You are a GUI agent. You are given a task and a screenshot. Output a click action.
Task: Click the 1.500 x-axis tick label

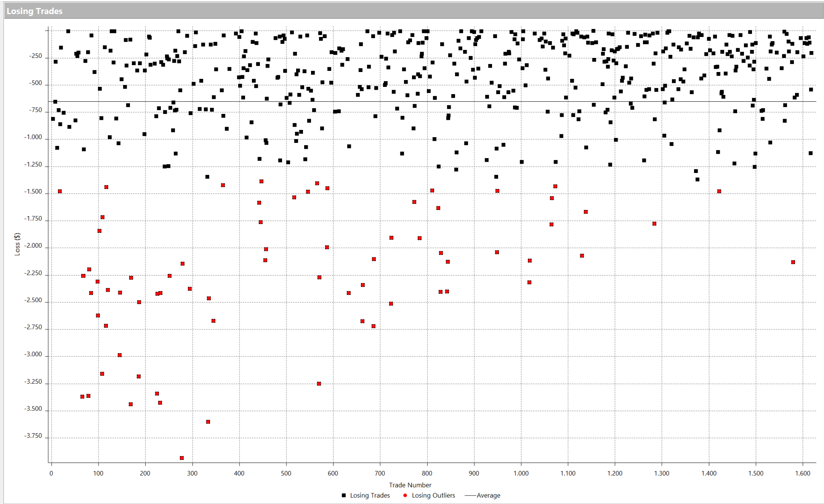(756, 473)
